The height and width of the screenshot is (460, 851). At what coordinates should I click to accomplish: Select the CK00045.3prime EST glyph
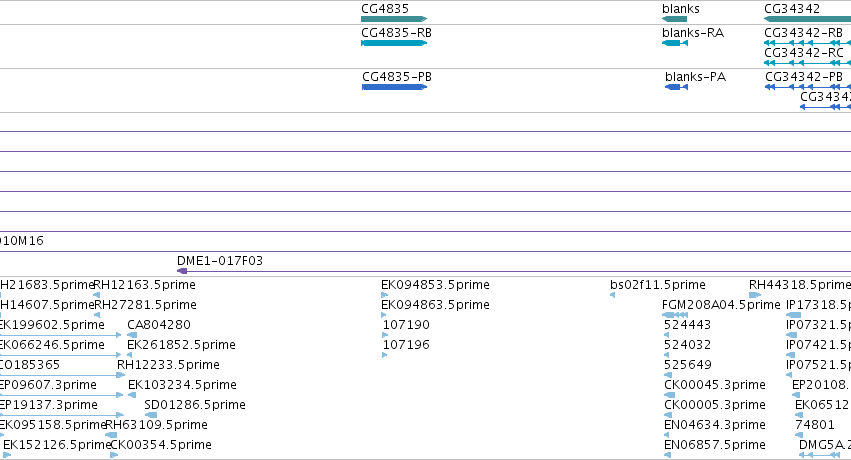[x=670, y=395]
